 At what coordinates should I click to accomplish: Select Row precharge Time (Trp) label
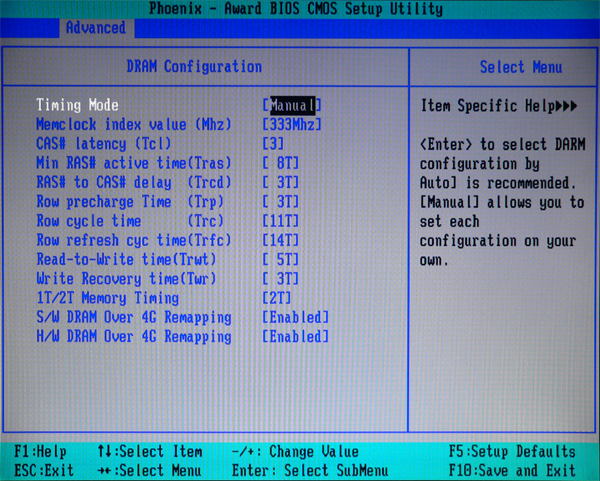point(130,202)
